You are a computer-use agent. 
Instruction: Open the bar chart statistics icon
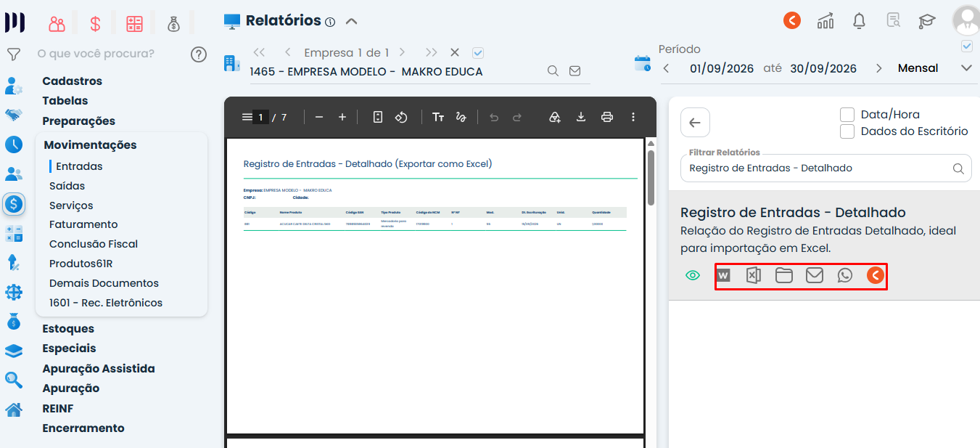coord(825,21)
